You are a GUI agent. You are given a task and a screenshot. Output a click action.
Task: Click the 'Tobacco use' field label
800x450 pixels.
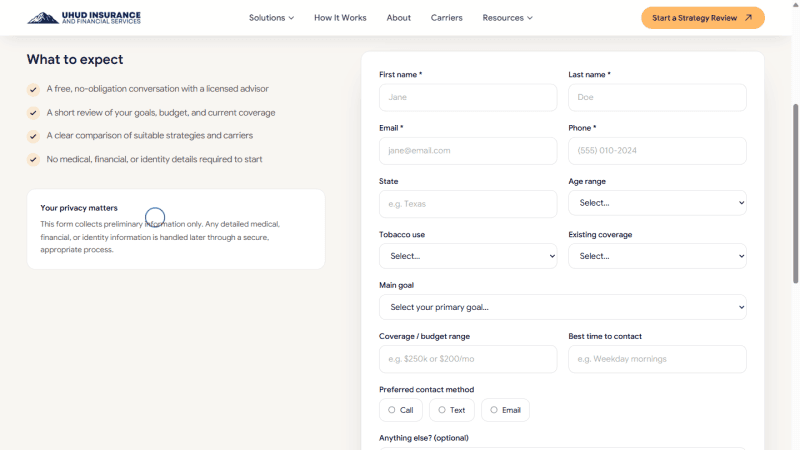click(402, 235)
